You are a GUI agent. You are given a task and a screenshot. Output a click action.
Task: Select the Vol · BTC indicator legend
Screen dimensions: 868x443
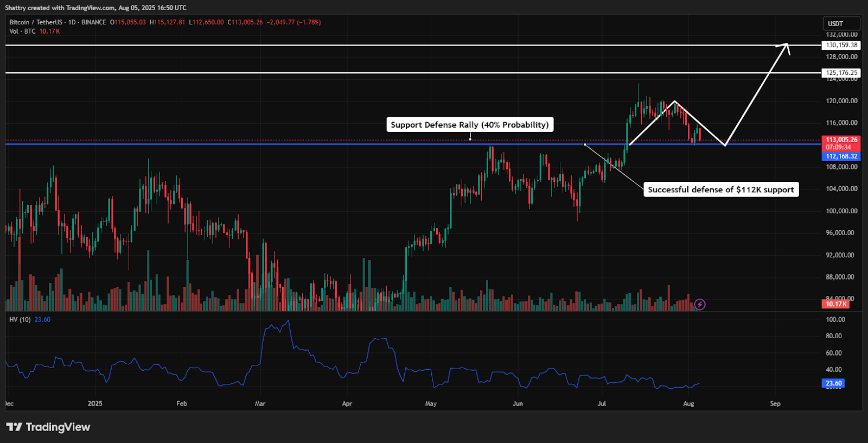(x=22, y=31)
